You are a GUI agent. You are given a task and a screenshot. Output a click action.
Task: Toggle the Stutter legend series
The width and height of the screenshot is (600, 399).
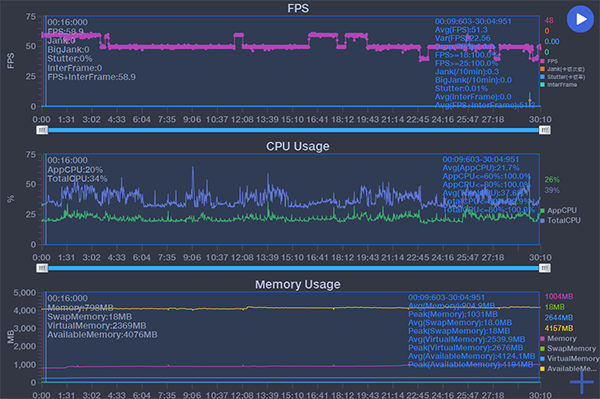click(562, 77)
